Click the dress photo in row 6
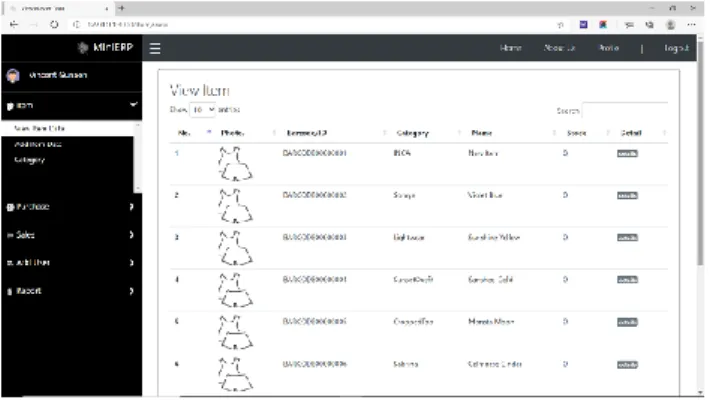 coord(235,374)
